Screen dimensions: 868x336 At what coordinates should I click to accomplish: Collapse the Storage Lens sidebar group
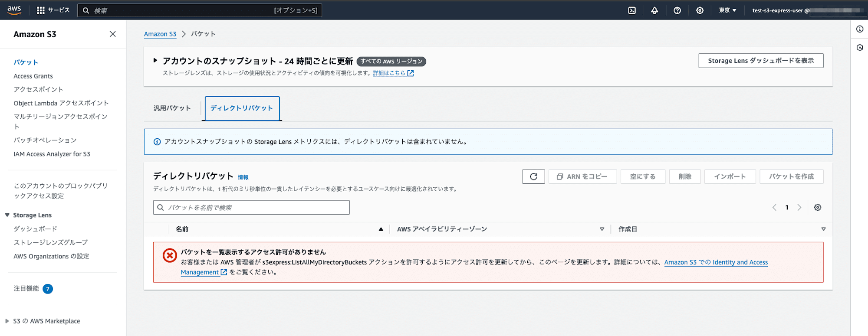[7, 215]
